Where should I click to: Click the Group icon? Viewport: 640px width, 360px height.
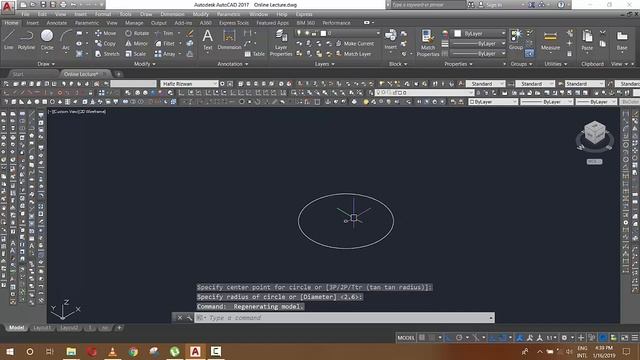516,40
